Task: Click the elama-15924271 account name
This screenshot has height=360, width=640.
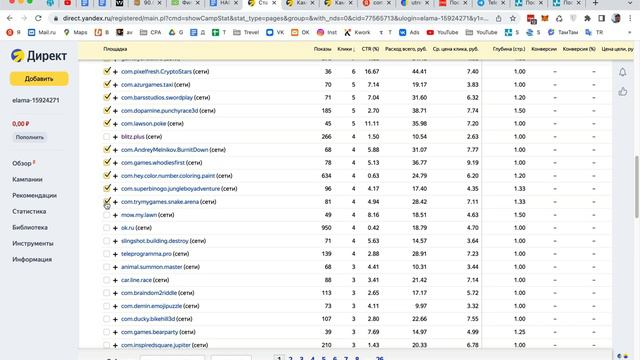Action: click(36, 100)
